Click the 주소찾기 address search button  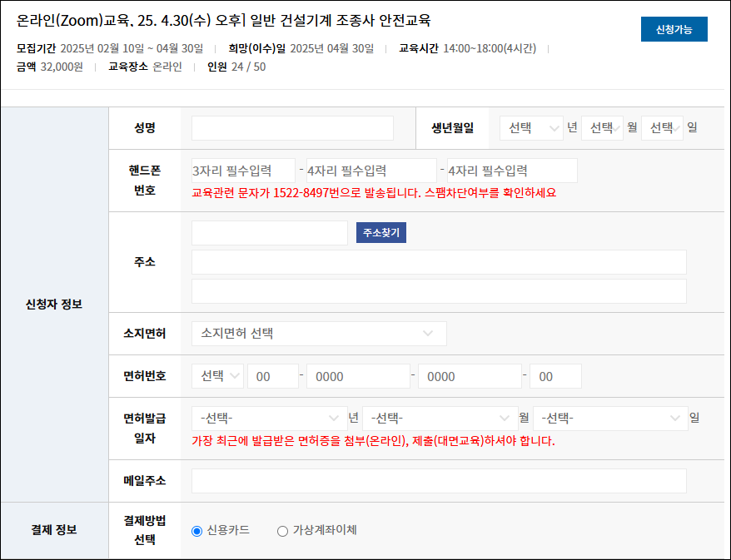coord(380,232)
